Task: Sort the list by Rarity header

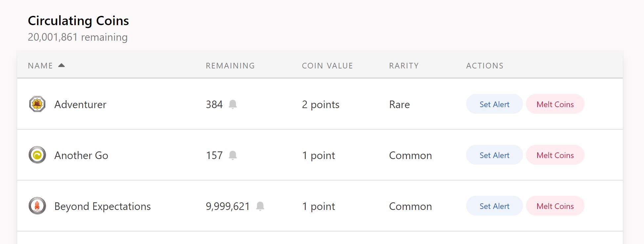Action: 404,66
